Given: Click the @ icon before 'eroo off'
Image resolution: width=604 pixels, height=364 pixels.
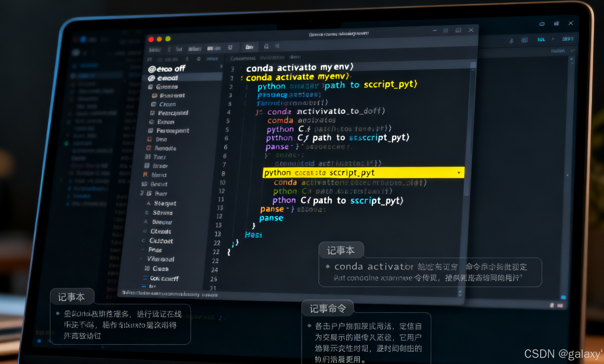Looking at the screenshot, I should point(152,69).
